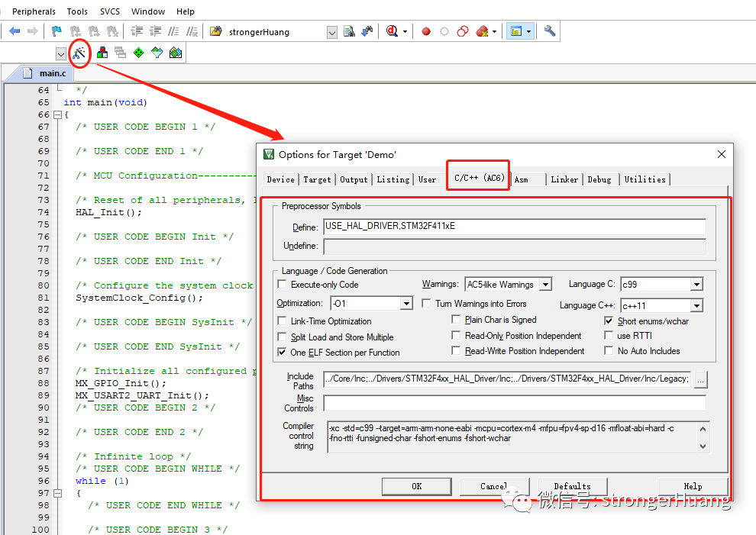Screen dimensions: 756x535
Task: Toggle Short enums/wchar checkbox
Action: point(609,321)
